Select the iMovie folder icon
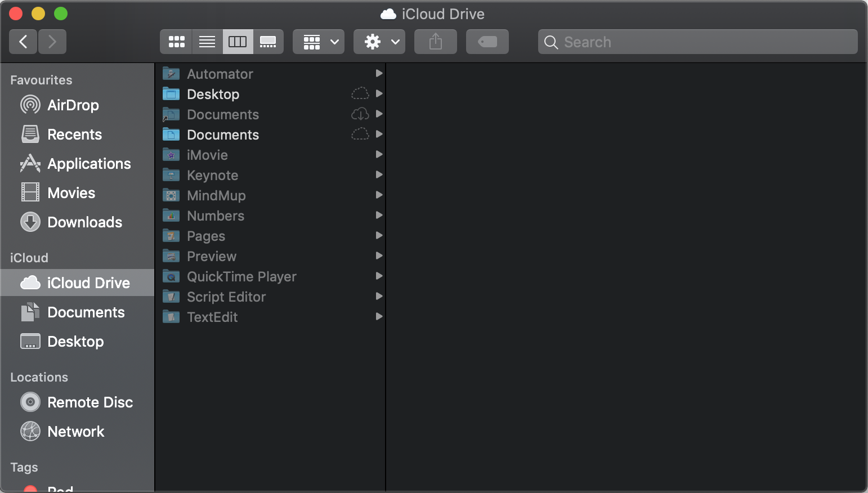This screenshot has height=493, width=868. pyautogui.click(x=171, y=155)
